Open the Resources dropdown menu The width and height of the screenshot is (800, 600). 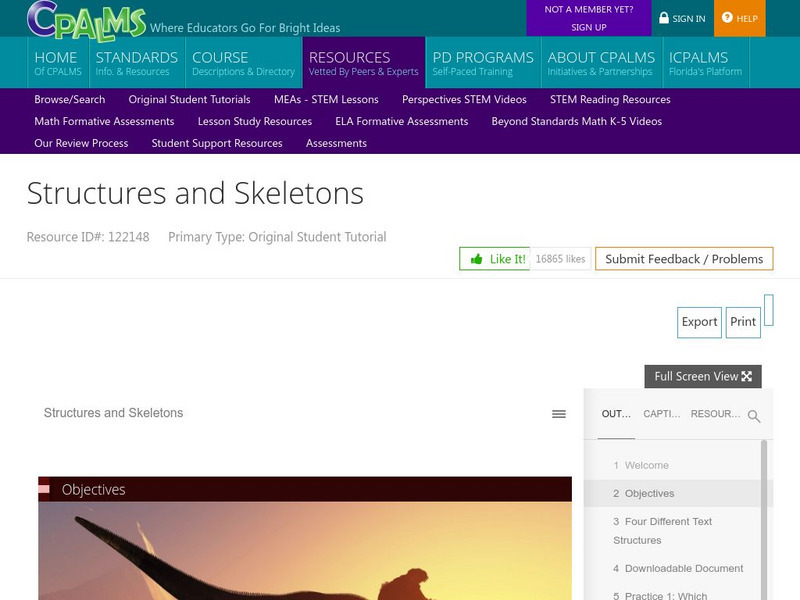[363, 63]
